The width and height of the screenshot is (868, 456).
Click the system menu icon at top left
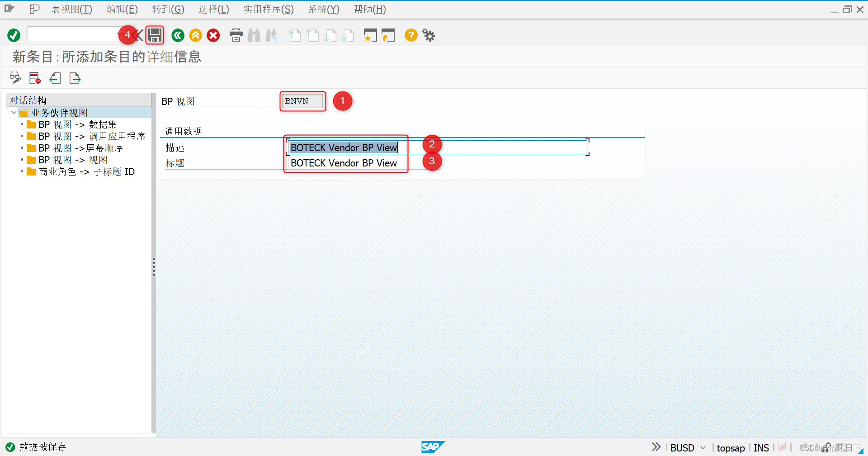pos(9,9)
